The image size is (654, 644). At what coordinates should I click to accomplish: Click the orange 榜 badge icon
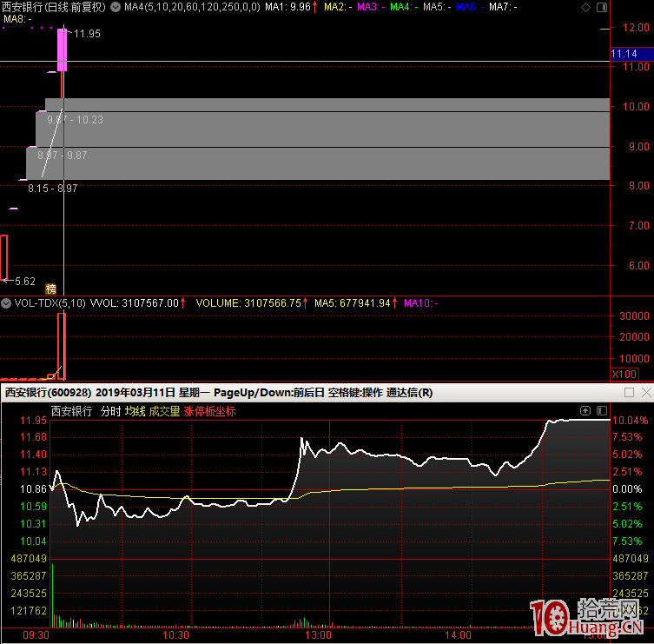(50, 289)
